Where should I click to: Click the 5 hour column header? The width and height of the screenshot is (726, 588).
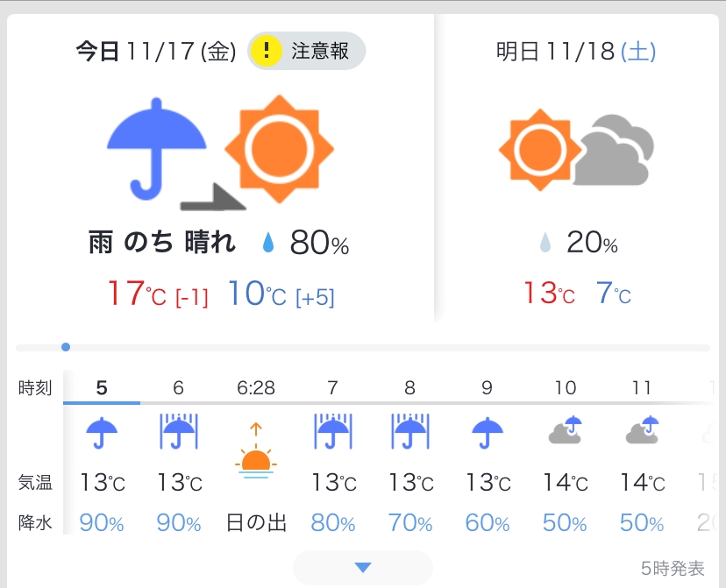[x=102, y=388]
